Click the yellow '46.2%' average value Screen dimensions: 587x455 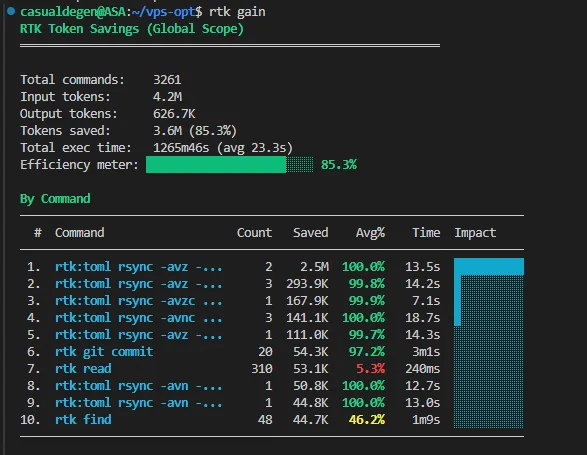(x=367, y=419)
